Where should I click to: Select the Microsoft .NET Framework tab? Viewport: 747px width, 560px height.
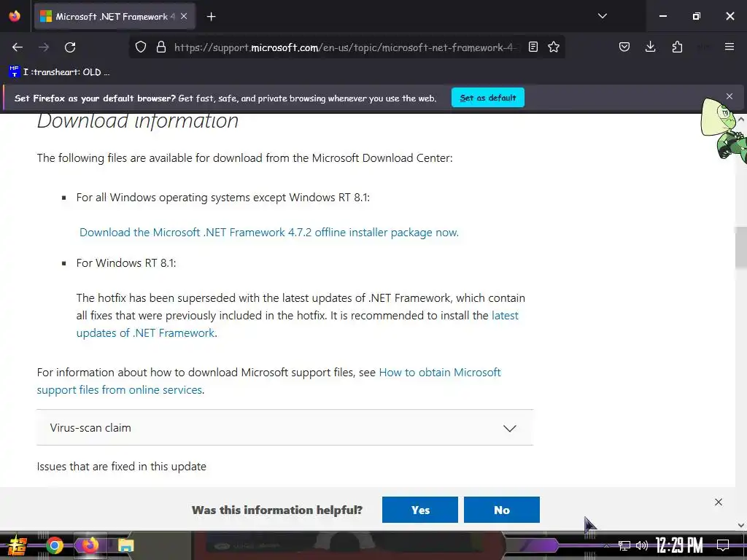click(114, 17)
